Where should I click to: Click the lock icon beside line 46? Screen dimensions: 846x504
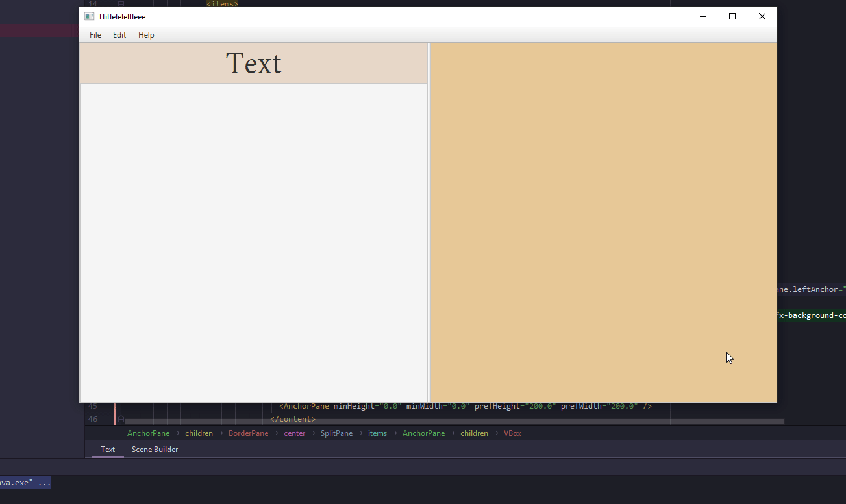120,419
